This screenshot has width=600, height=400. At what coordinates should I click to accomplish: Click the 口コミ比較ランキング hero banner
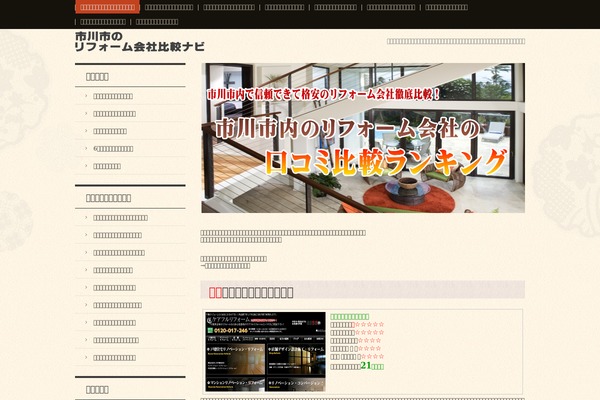pos(363,138)
